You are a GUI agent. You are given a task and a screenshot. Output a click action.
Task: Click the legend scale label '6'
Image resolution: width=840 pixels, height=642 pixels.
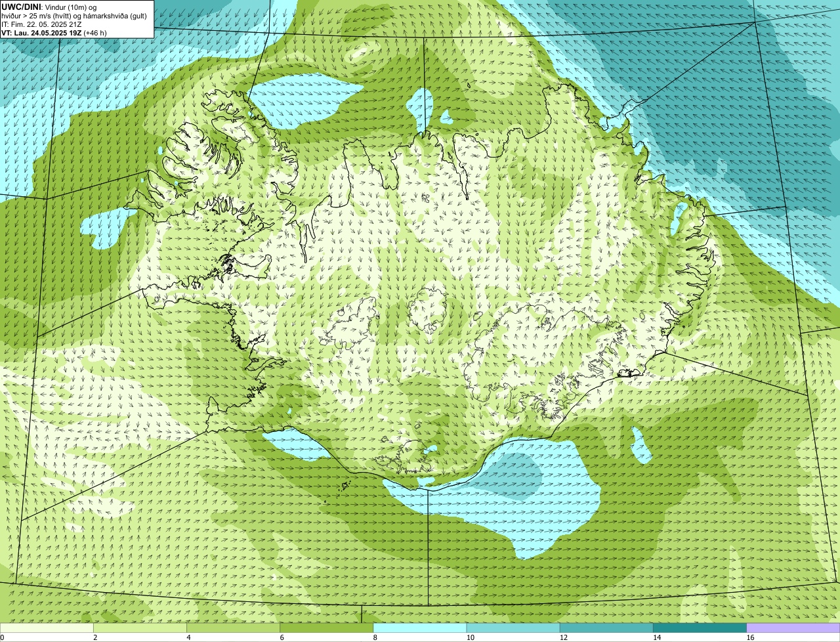coord(282,637)
